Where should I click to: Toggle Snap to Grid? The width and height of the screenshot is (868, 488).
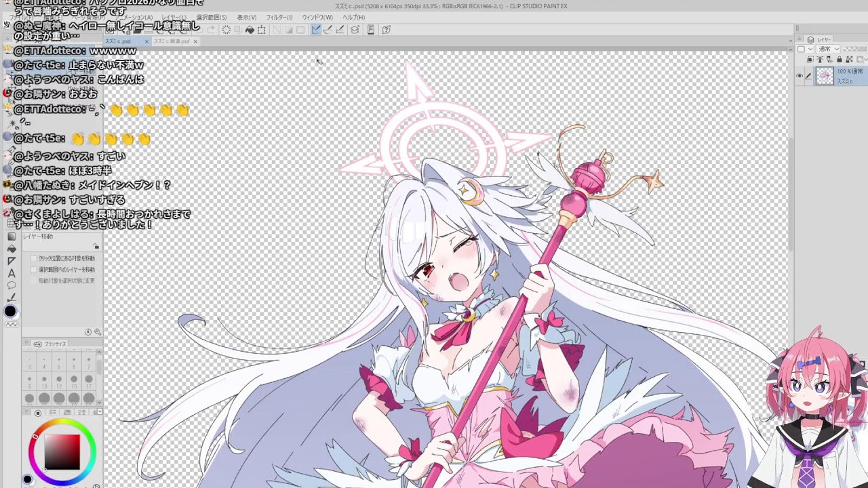tap(339, 30)
